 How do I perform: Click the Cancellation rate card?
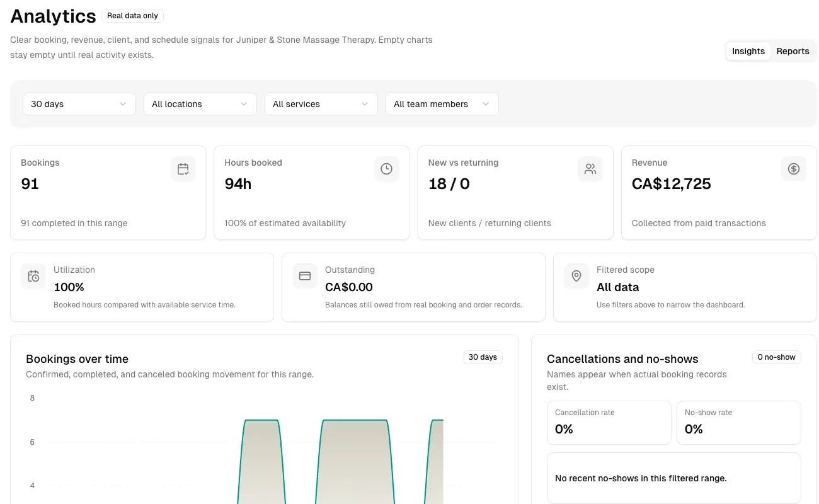pos(609,423)
